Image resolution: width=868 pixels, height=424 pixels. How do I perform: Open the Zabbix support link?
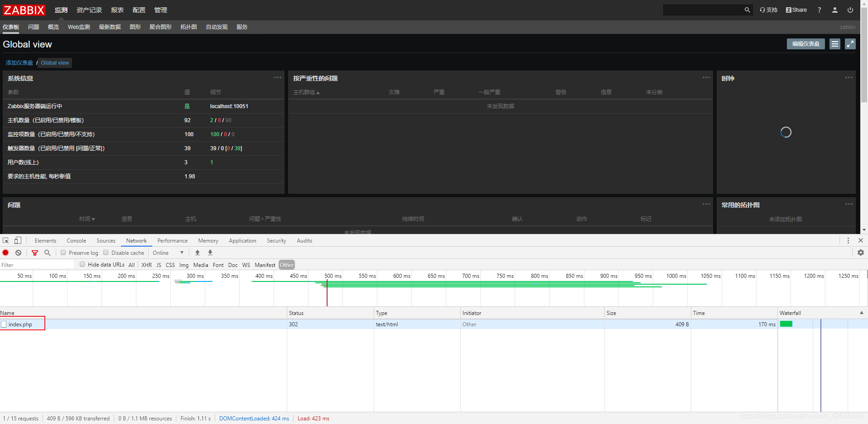768,10
